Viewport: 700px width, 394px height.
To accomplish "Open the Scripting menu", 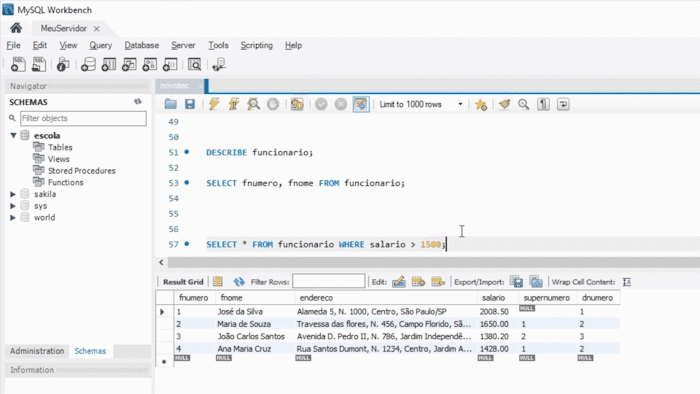I will (x=256, y=45).
